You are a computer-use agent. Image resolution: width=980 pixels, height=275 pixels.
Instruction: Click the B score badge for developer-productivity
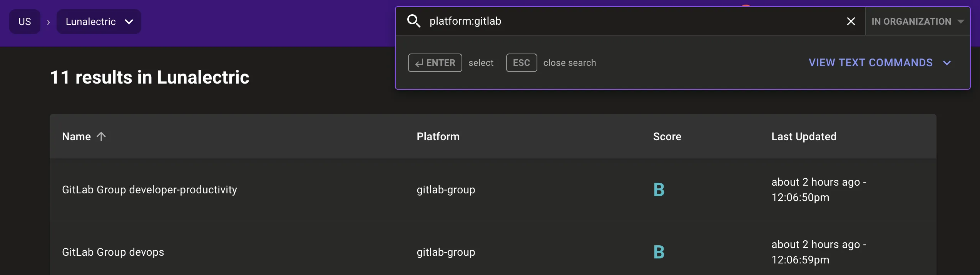659,189
